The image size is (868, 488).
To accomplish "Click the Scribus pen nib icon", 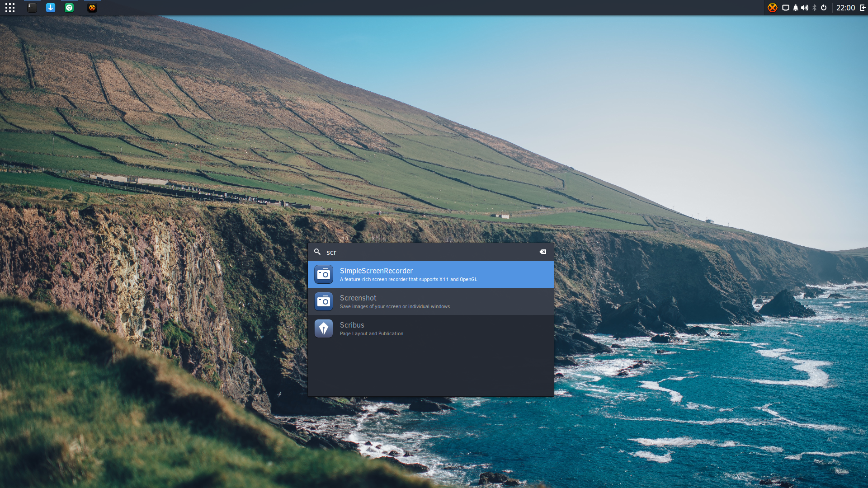I will point(324,328).
